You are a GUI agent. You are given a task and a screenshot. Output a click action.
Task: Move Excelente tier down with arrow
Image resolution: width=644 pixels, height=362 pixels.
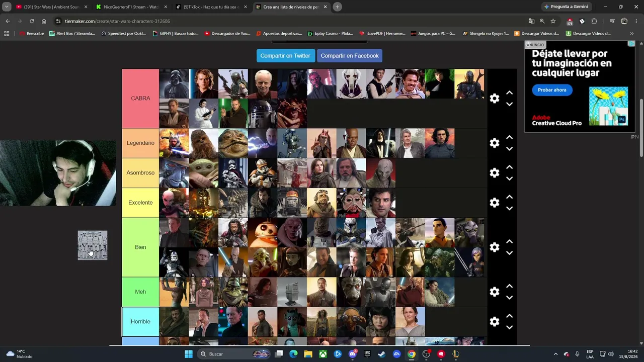(x=509, y=208)
